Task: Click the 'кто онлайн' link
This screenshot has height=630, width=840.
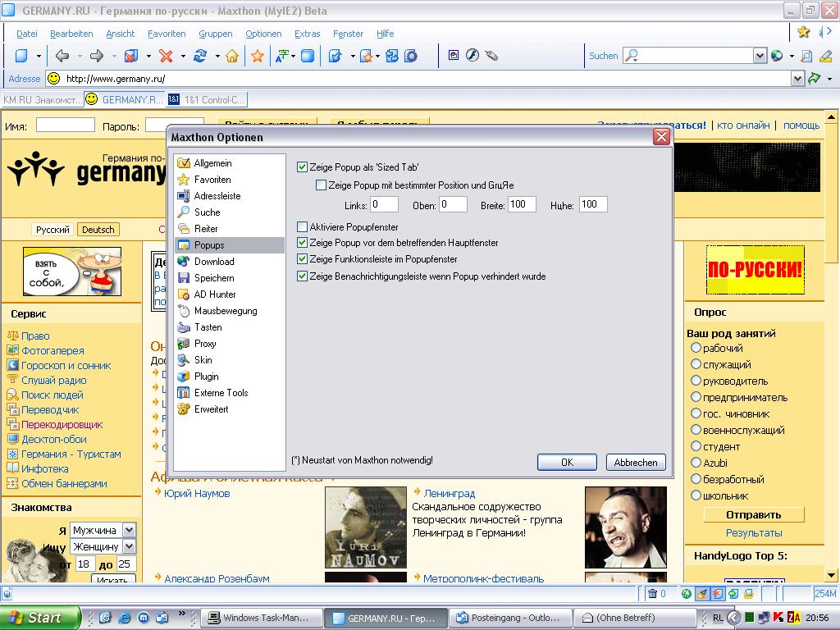Action: point(743,125)
